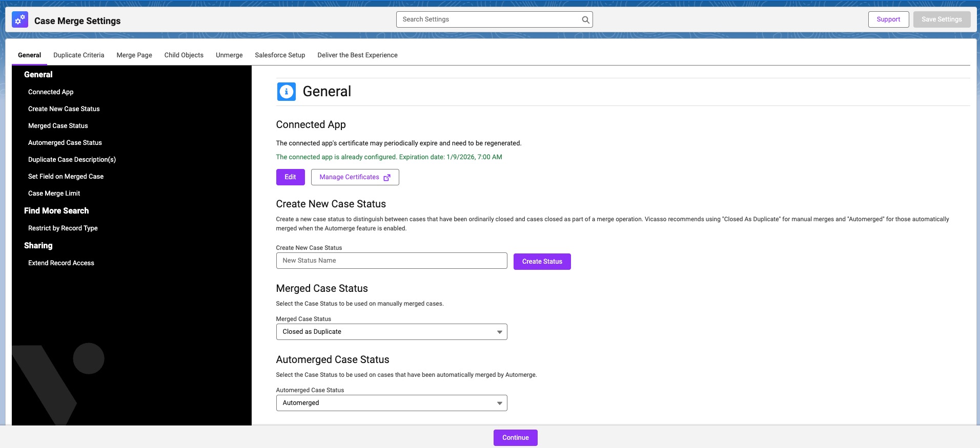This screenshot has width=980, height=448.
Task: Click the Continue button
Action: pyautogui.click(x=515, y=438)
